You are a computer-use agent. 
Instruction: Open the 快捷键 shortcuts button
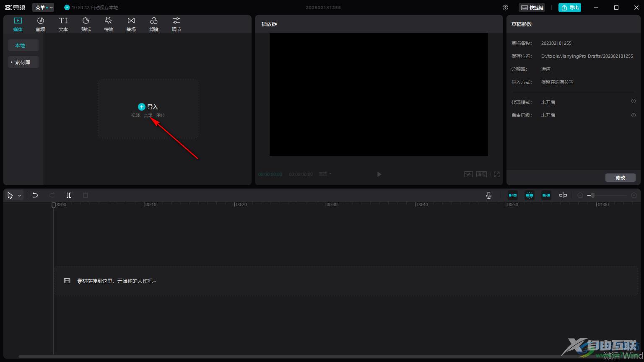point(532,8)
